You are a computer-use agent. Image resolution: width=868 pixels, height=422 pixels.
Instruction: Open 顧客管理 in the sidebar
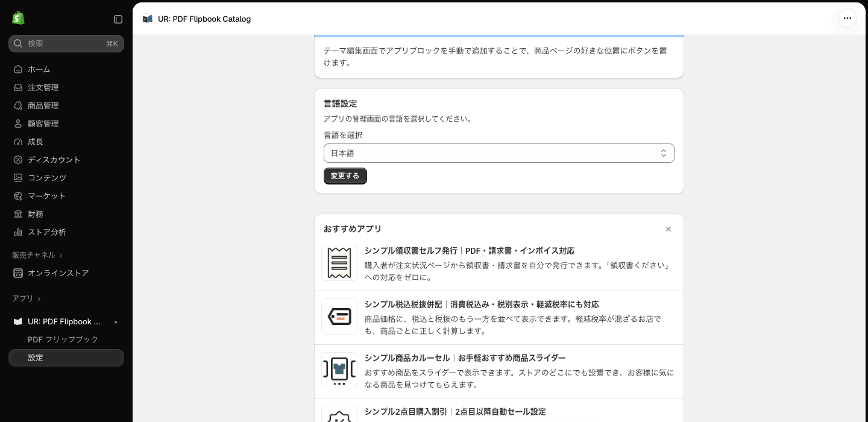(66, 124)
